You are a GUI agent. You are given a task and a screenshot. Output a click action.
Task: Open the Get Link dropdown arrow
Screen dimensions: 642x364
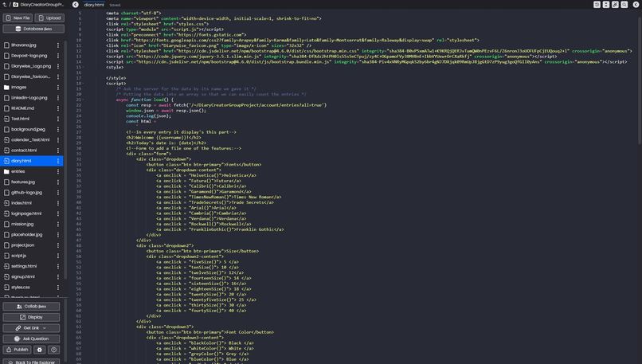coord(45,328)
